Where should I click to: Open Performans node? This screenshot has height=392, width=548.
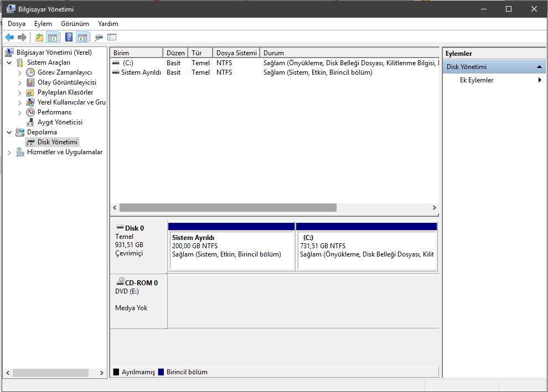(x=54, y=112)
